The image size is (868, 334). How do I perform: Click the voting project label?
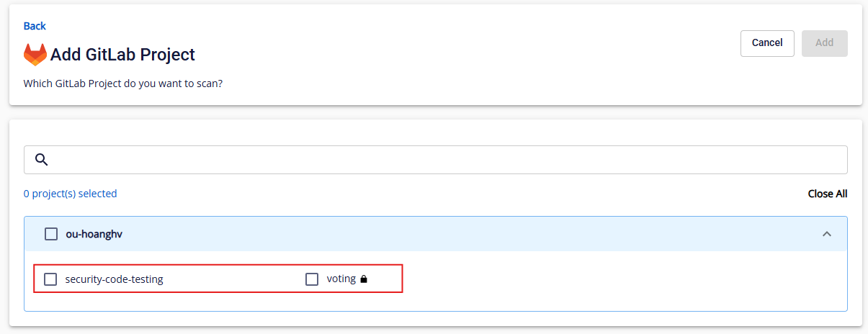coord(341,279)
